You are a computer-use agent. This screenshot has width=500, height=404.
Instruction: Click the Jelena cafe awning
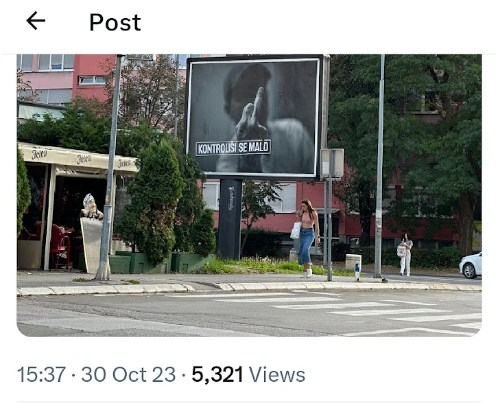78,157
